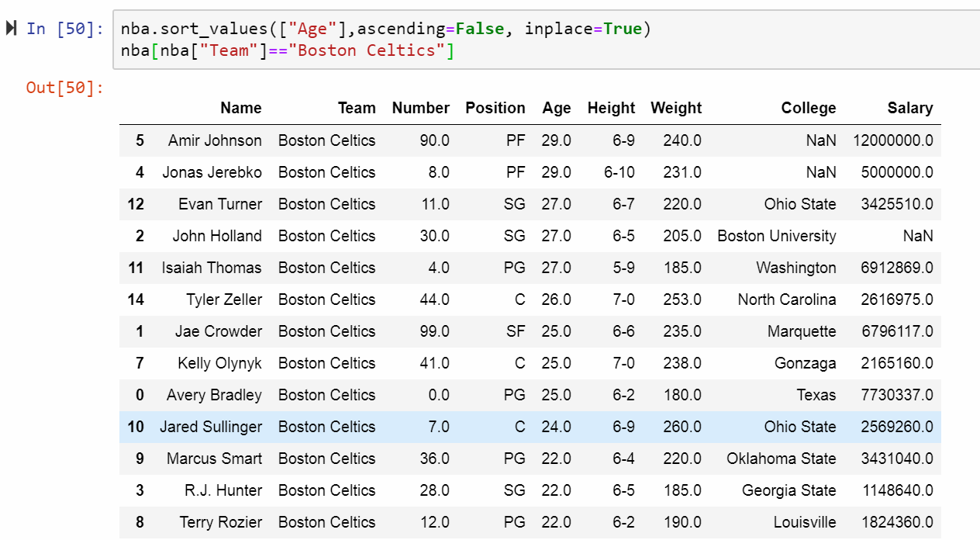
Task: Click jersey number 90.0
Action: pos(435,140)
